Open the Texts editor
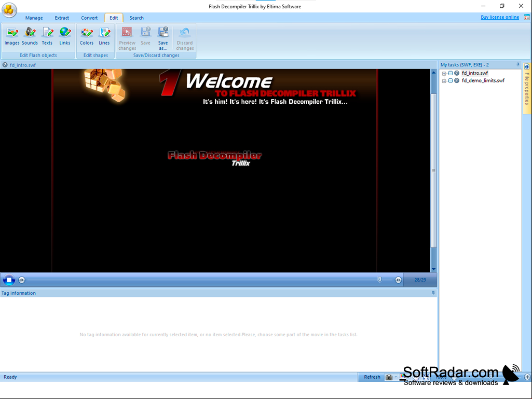Screen dimensions: 532x399 [x=47, y=36]
